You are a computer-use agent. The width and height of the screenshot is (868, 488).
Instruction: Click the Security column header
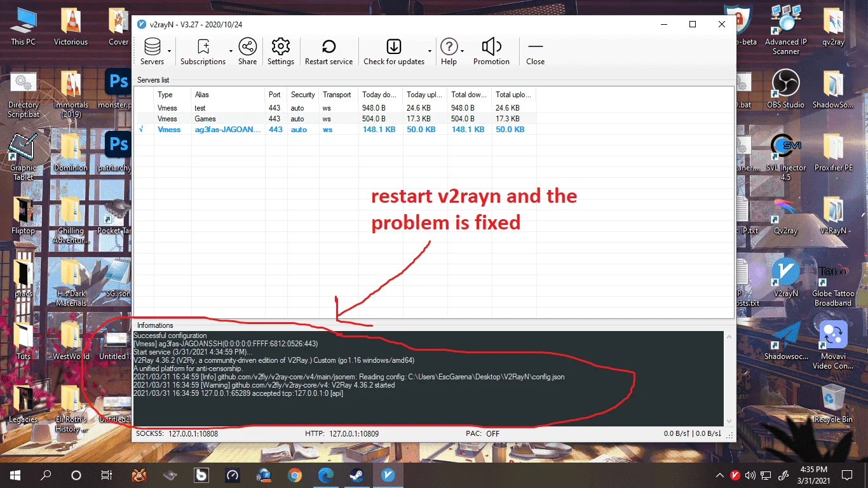(303, 95)
